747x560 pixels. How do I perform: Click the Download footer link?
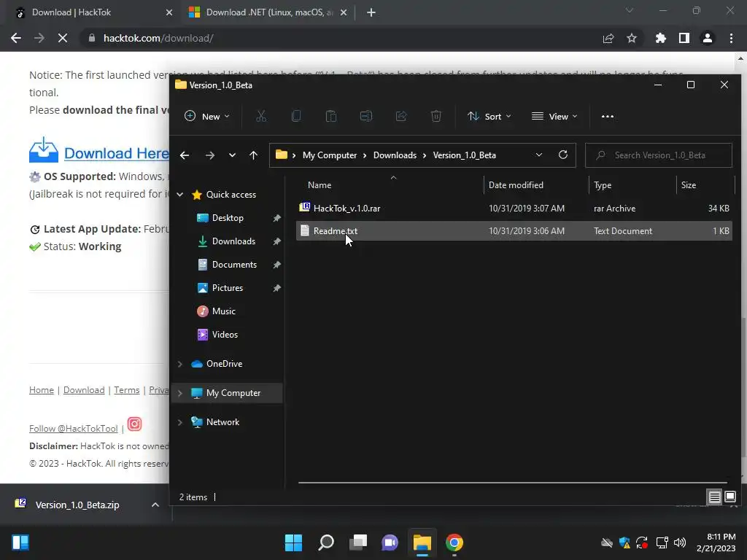[84, 390]
